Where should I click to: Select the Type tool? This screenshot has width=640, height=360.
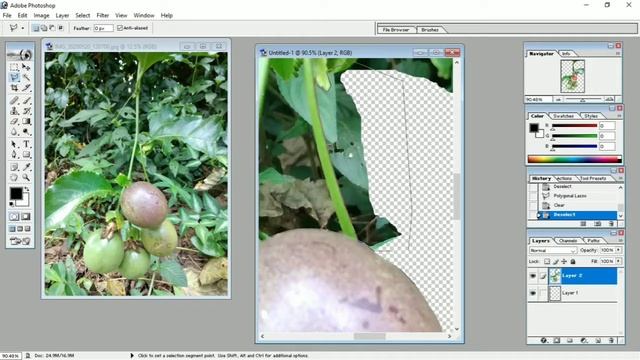[x=26, y=144]
